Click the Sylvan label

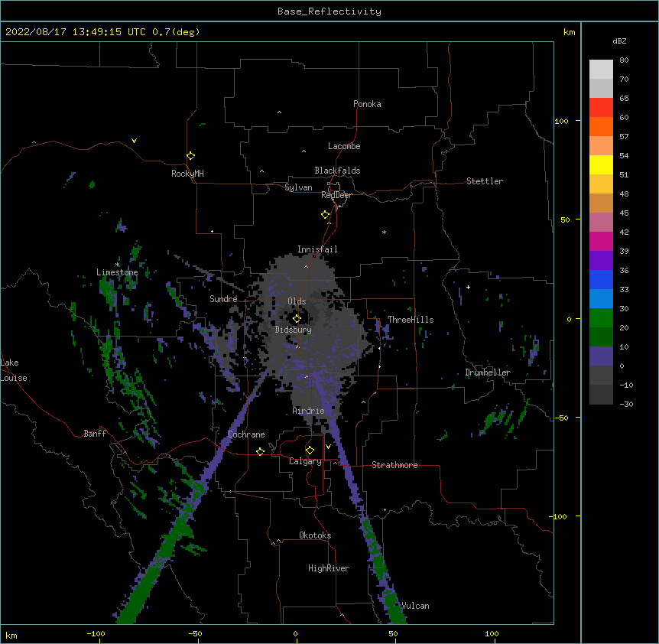pos(298,187)
